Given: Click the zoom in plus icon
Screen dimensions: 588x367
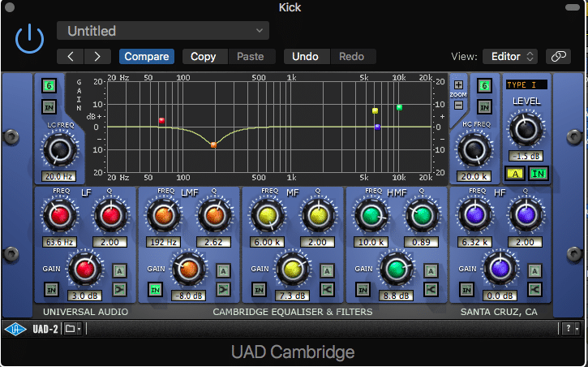Looking at the screenshot, I should point(458,84).
